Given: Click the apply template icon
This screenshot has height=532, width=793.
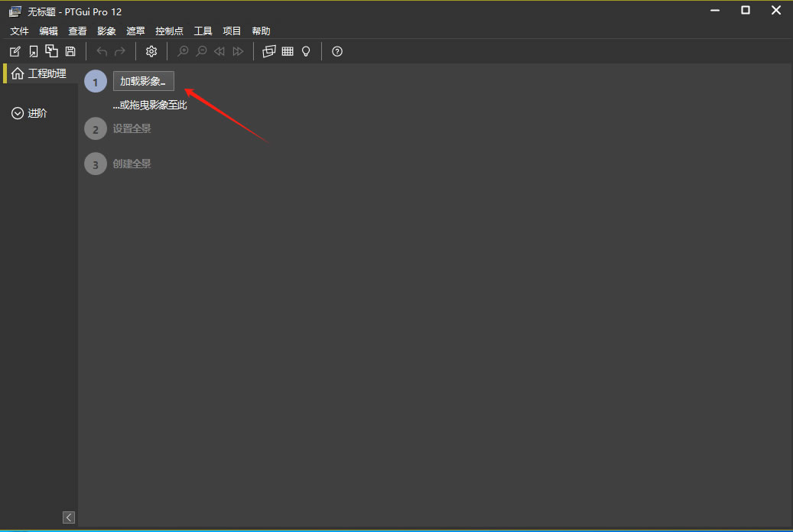Looking at the screenshot, I should [x=52, y=51].
